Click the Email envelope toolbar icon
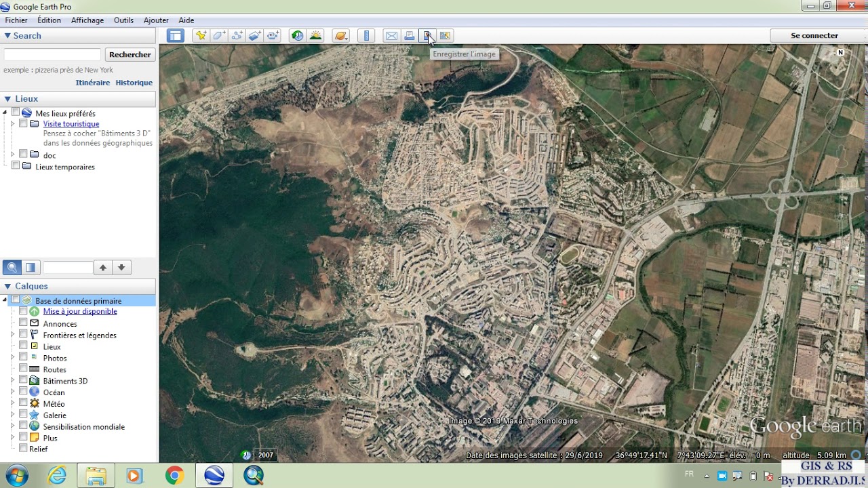 391,36
